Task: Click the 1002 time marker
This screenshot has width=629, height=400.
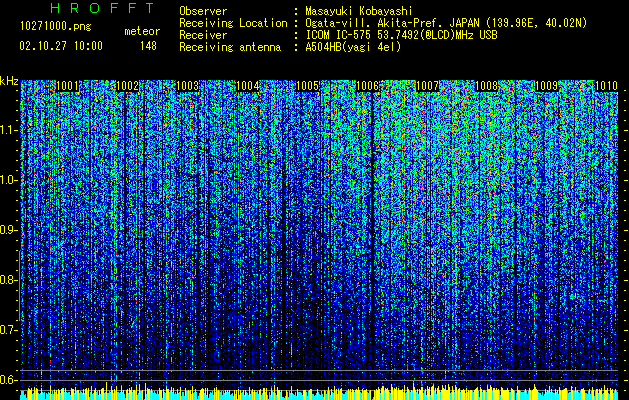Action: pos(128,86)
